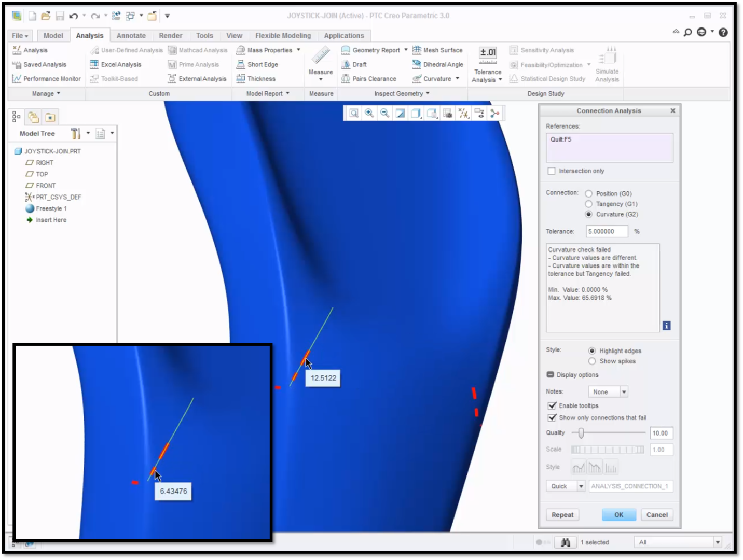743x560 pixels.
Task: Start an Excel Analysis
Action: pyautogui.click(x=115, y=65)
